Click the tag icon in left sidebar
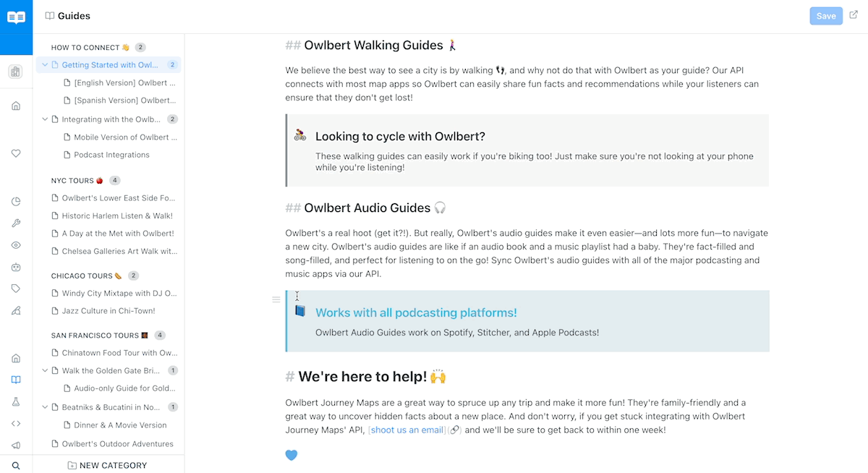 (16, 289)
